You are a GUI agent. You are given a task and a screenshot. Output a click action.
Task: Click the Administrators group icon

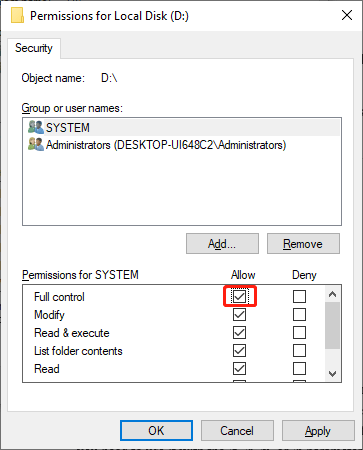(36, 144)
